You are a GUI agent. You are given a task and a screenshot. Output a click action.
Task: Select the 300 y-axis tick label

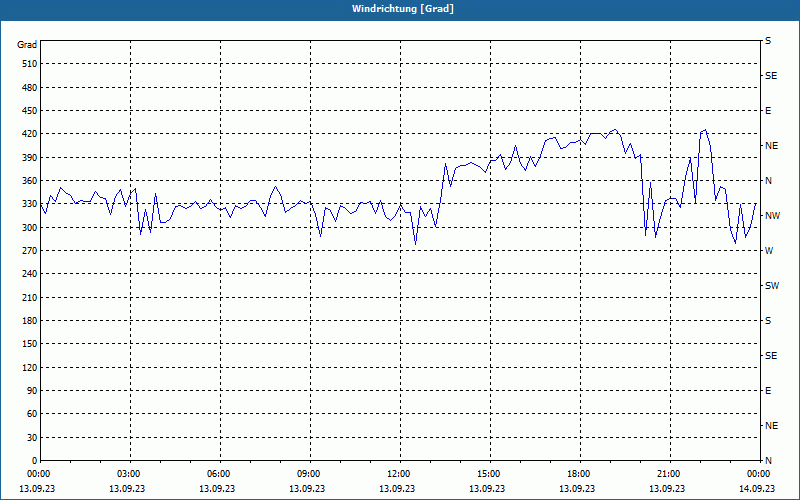[30, 228]
